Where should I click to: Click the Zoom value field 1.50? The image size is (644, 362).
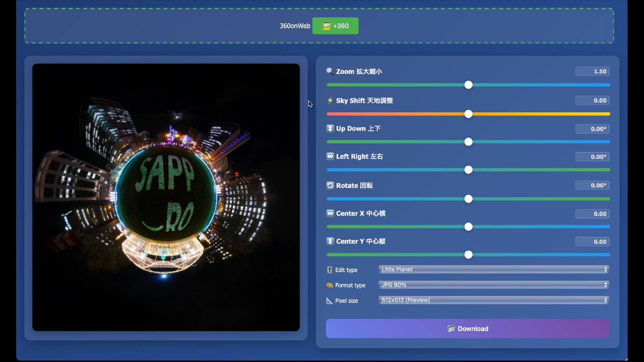pos(592,71)
